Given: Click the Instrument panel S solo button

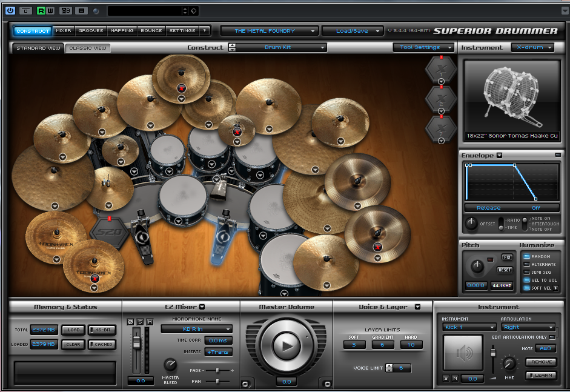Looking at the screenshot, I should (446, 379).
